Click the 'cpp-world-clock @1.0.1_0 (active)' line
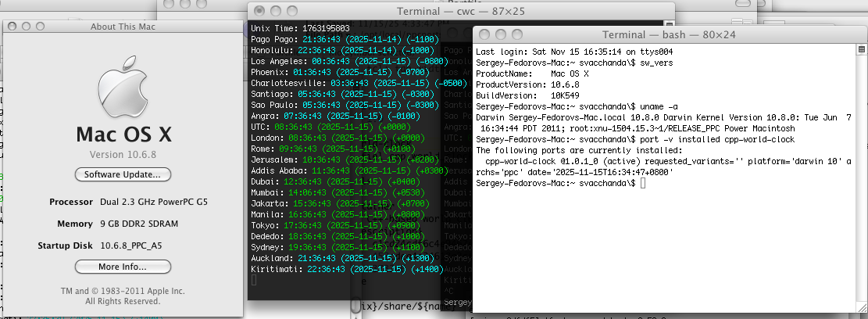Screen dimensions: 868x319 (x=666, y=166)
